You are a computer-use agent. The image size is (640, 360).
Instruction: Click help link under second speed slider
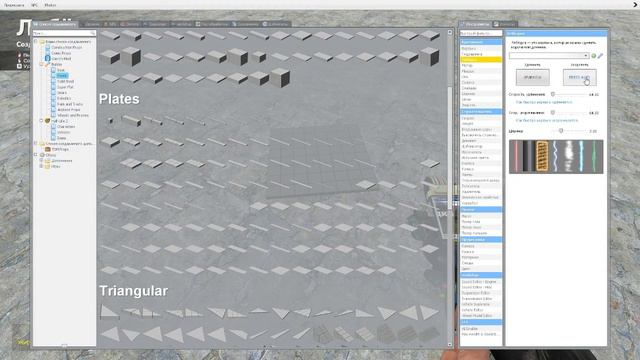click(547, 120)
